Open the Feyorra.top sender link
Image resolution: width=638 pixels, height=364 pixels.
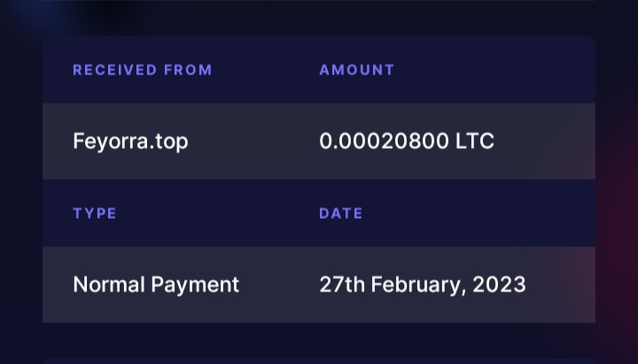click(x=130, y=141)
